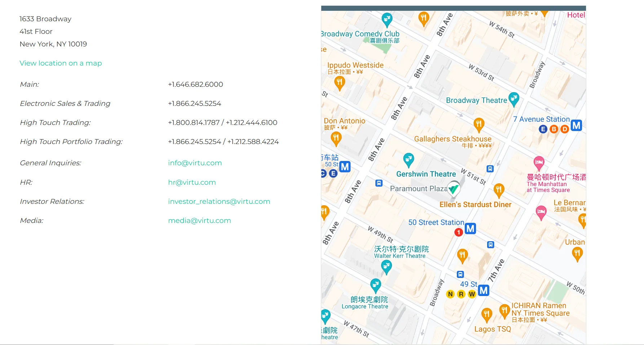Select the 50 Street Station metro M icon
Viewport: 644px width, 345px height.
coord(470,229)
